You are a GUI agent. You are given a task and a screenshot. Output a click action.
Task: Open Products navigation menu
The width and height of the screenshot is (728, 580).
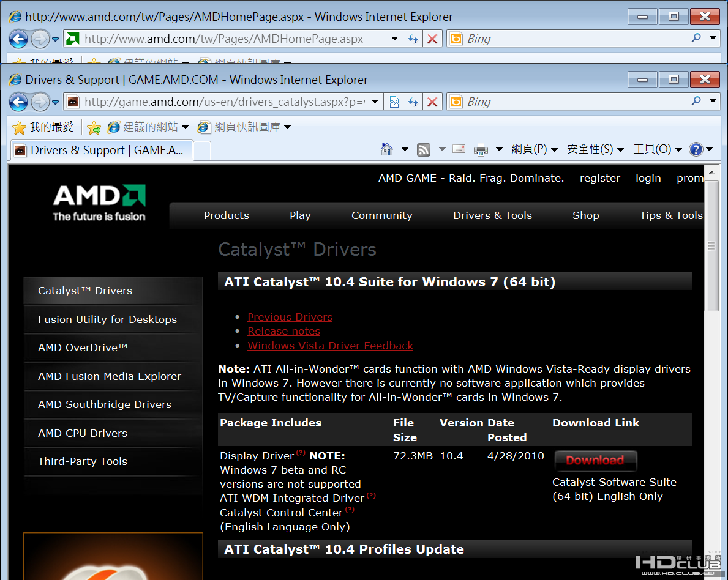point(227,216)
